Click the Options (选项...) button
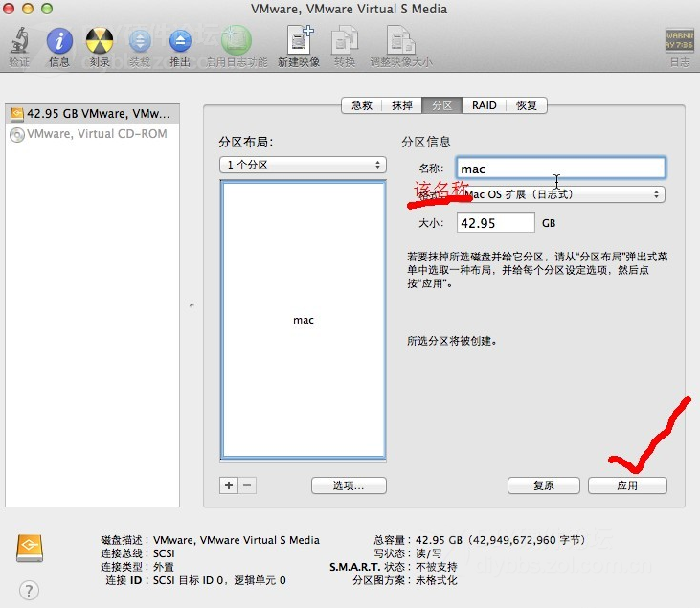This screenshot has height=608, width=700. 349,485
